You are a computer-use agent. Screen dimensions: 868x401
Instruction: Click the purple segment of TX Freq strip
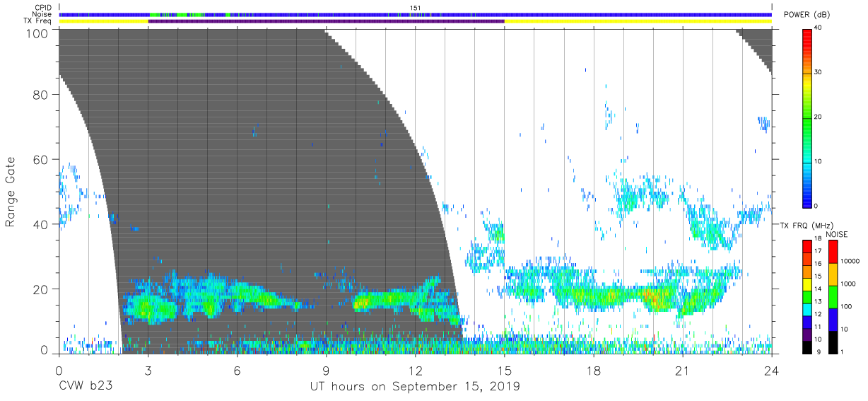326,21
